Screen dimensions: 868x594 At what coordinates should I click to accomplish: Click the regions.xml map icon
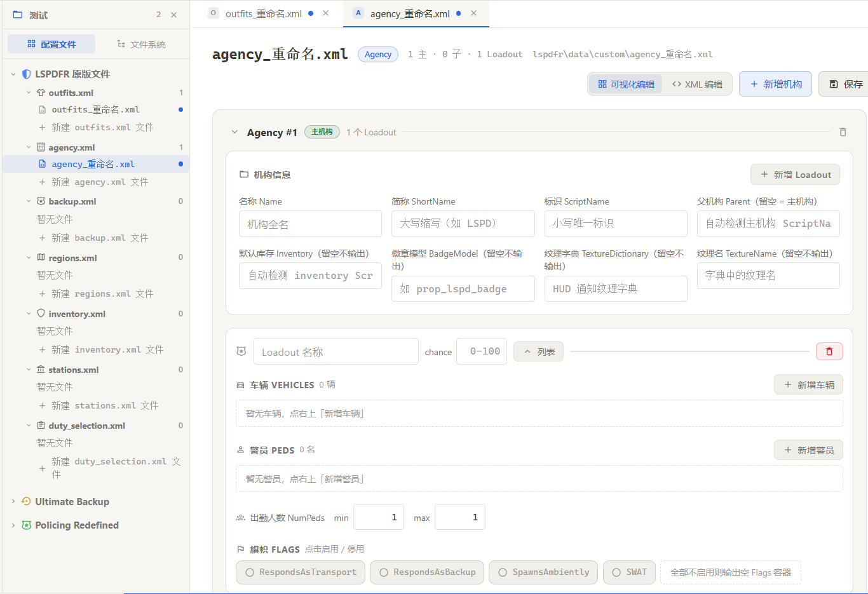tap(41, 257)
